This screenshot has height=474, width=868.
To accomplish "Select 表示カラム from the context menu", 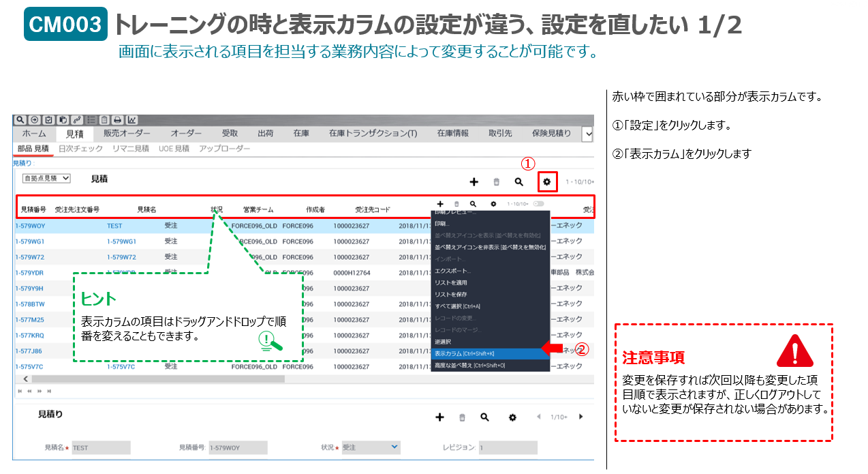I will 464,353.
